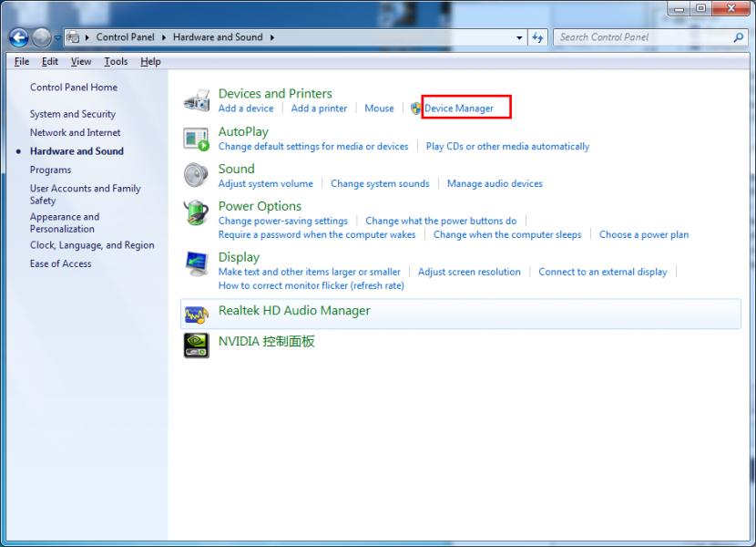This screenshot has width=756, height=547.
Task: Click the Realtek HD Audio Manager icon
Action: coord(197,315)
